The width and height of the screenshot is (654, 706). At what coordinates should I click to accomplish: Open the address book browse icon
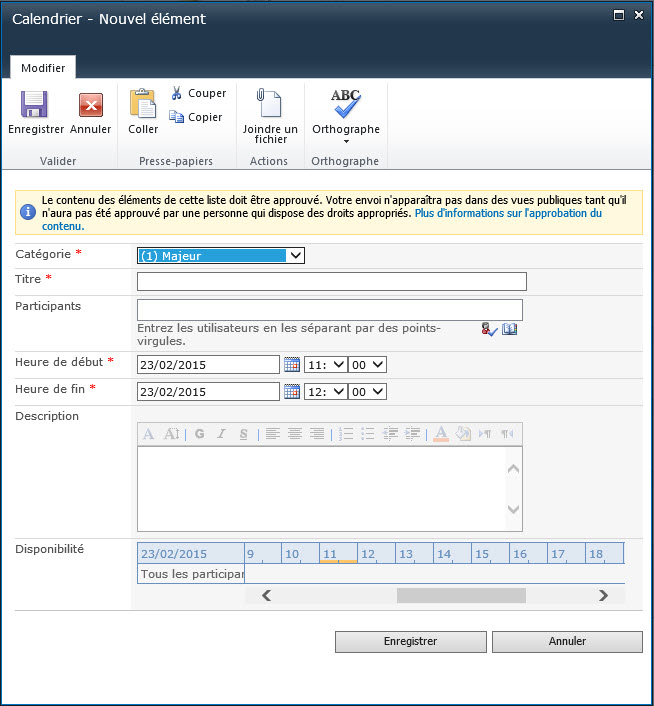pos(510,329)
